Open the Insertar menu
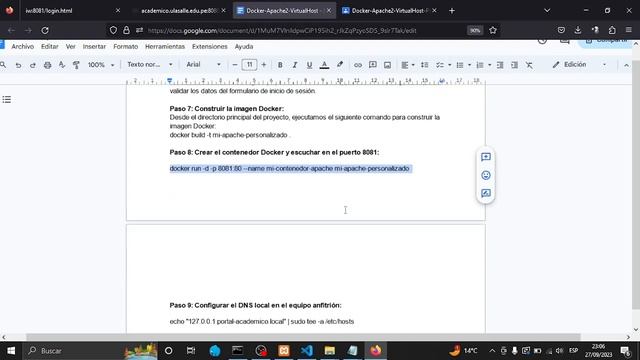This screenshot has height=360, width=640. [94, 47]
